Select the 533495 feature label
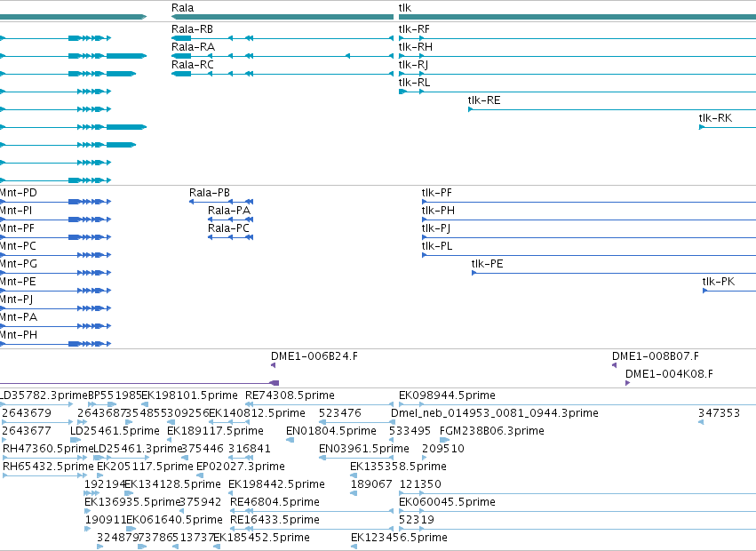The height and width of the screenshot is (551, 756). [x=410, y=431]
